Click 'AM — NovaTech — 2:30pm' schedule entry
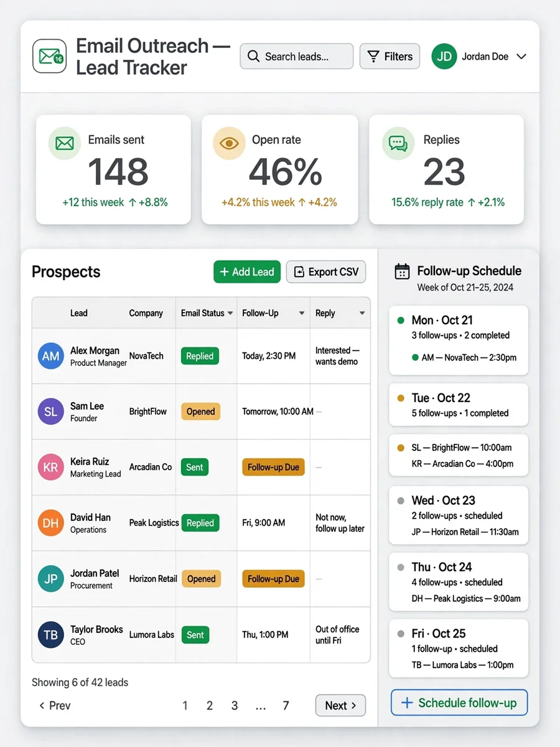The height and width of the screenshot is (747, 560). point(464,358)
